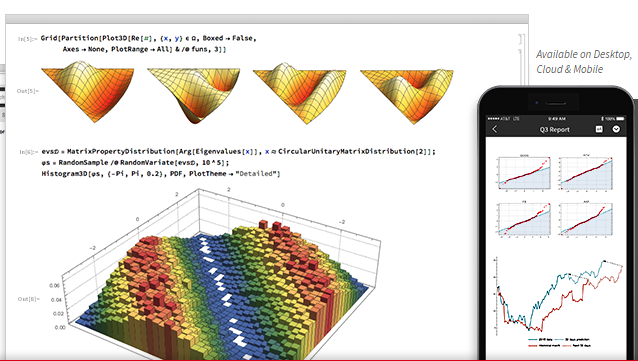Tap the signal strength dots on phone
638x361 pixels.
click(494, 118)
